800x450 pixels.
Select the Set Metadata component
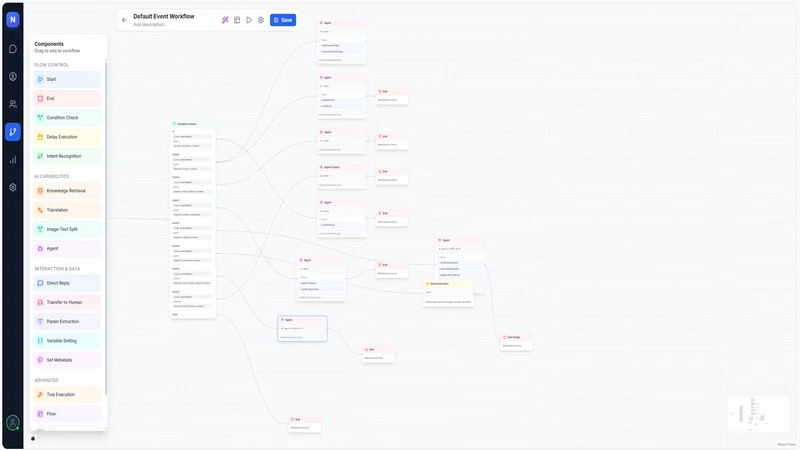click(x=67, y=360)
